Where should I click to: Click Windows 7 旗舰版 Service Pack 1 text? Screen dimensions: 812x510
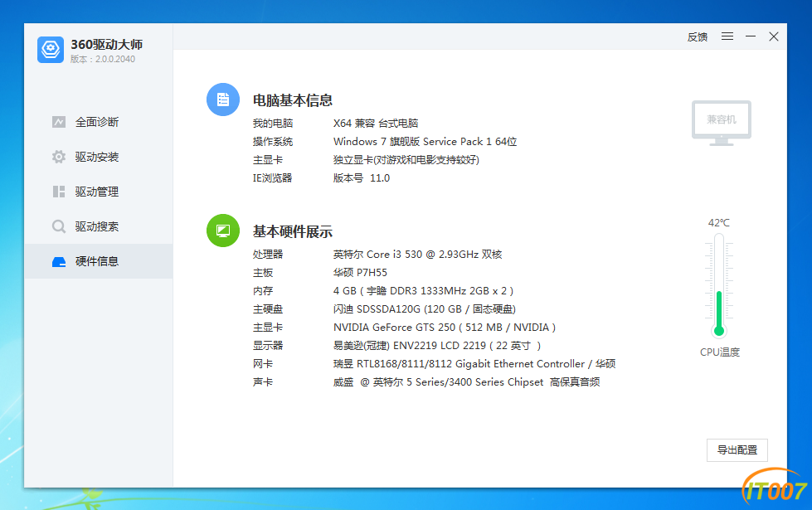point(425,141)
